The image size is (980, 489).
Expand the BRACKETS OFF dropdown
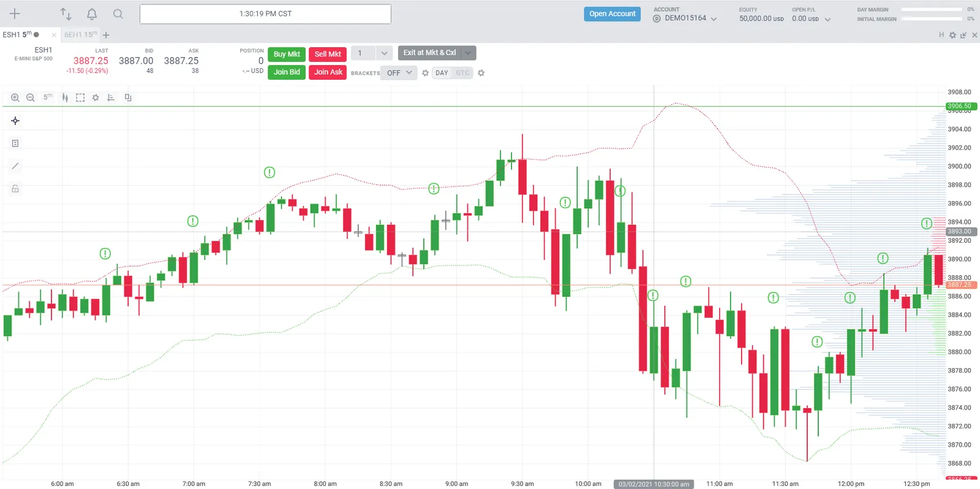(399, 73)
